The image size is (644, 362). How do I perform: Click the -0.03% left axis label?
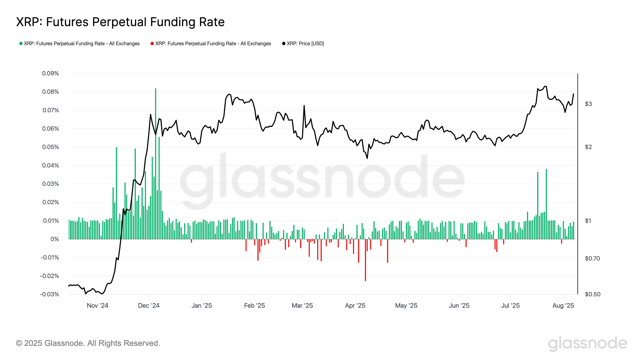click(x=49, y=294)
